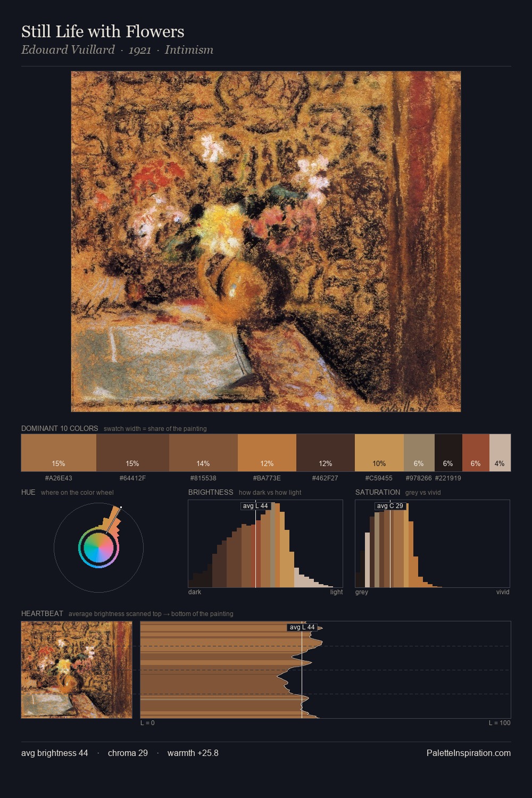
Task: Click the hex text "#462F27"
Action: pyautogui.click(x=325, y=478)
